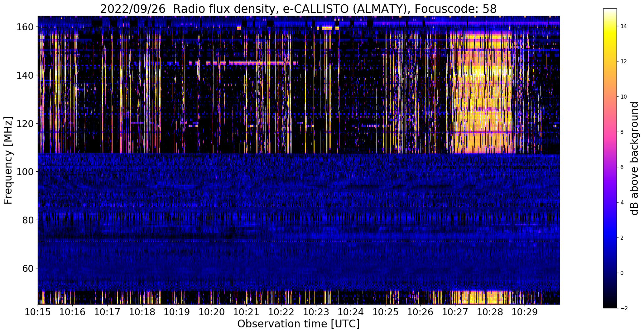Click the 10:24 time tick label

[351, 312]
